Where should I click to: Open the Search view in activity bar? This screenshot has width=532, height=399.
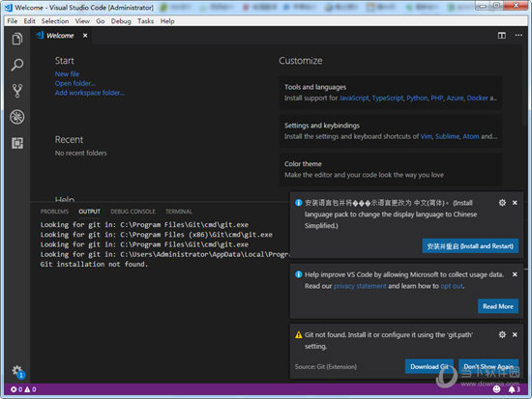[x=17, y=65]
